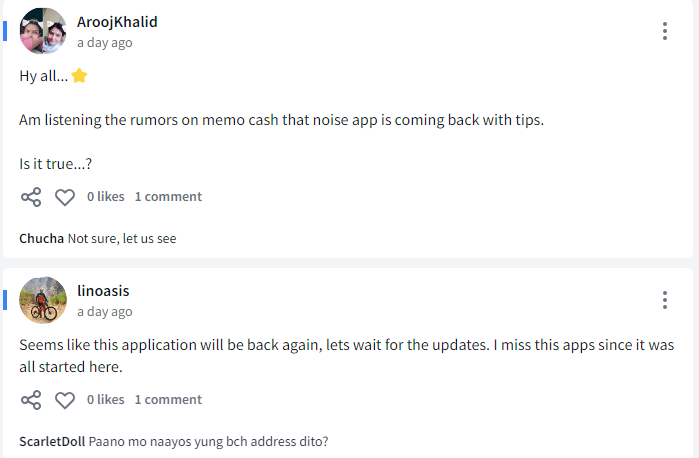The height and width of the screenshot is (458, 699).
Task: Like AroojKhalid's post with heart icon
Action: (x=65, y=197)
